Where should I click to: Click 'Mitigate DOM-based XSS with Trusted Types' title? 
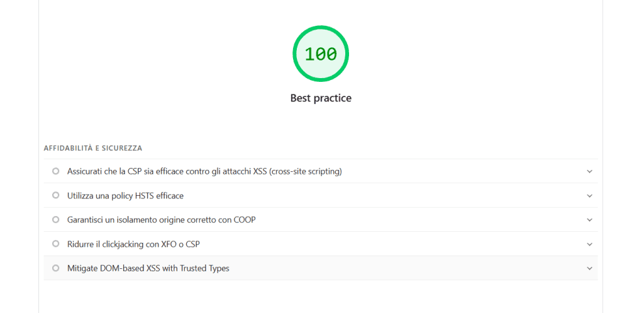coord(148,268)
